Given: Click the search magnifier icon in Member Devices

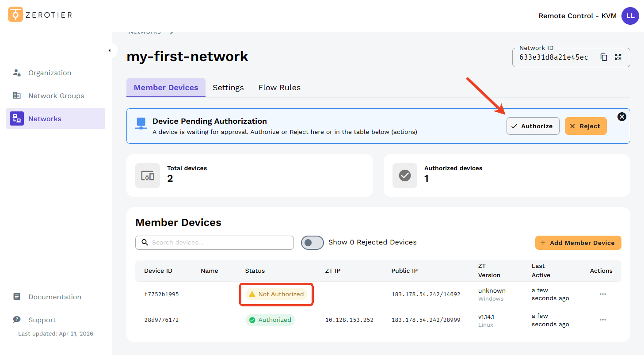Looking at the screenshot, I should 145,242.
